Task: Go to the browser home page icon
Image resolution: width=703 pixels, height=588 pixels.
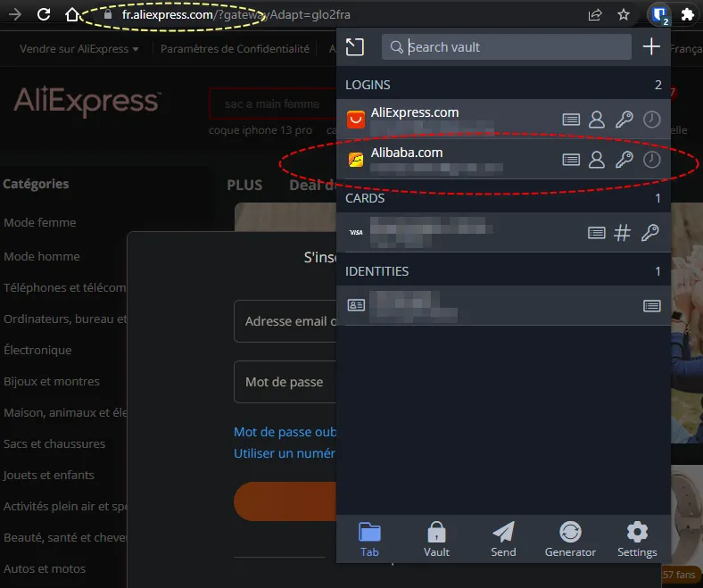Action: (72, 14)
